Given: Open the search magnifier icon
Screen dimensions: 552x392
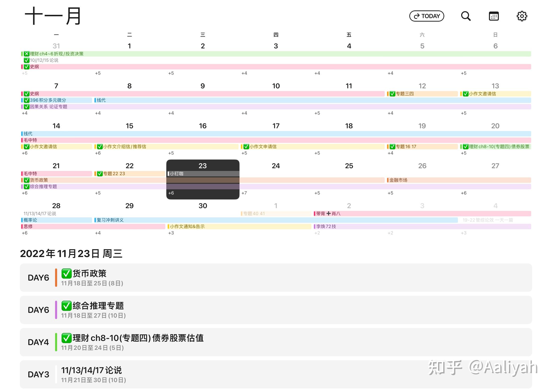Looking at the screenshot, I should [x=466, y=16].
